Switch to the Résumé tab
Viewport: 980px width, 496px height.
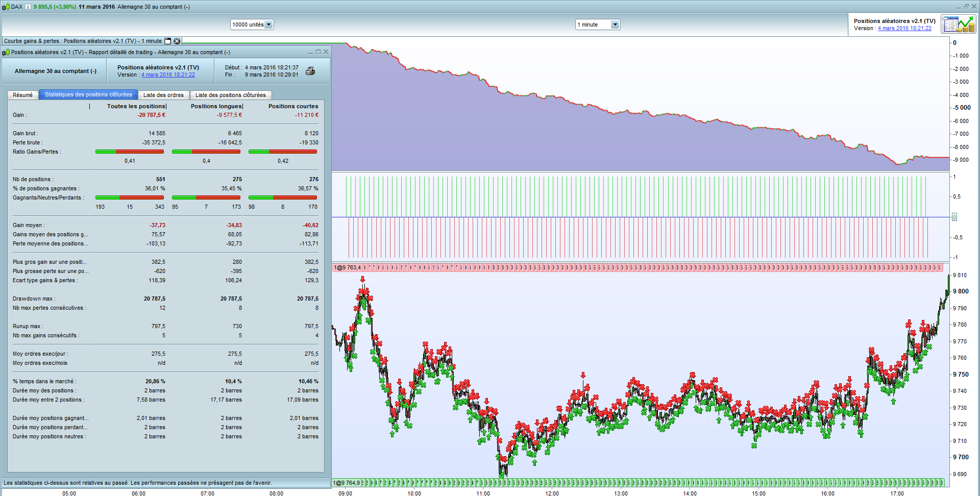point(22,95)
